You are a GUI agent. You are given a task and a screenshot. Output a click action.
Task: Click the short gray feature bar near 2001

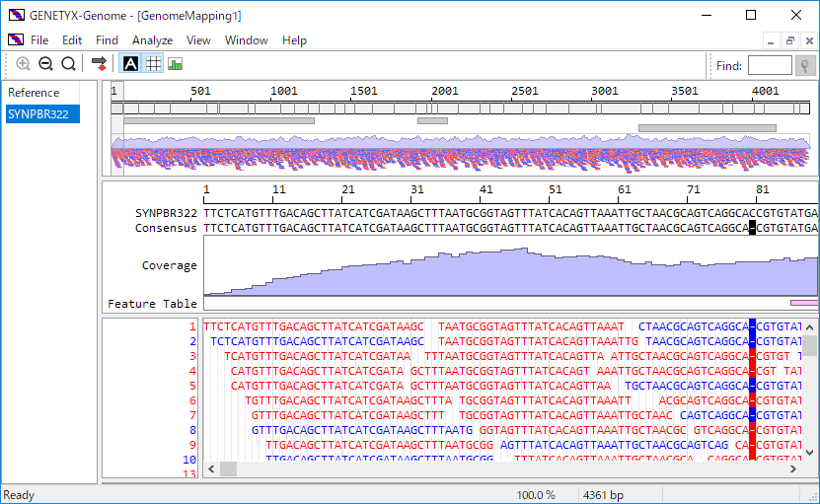432,120
